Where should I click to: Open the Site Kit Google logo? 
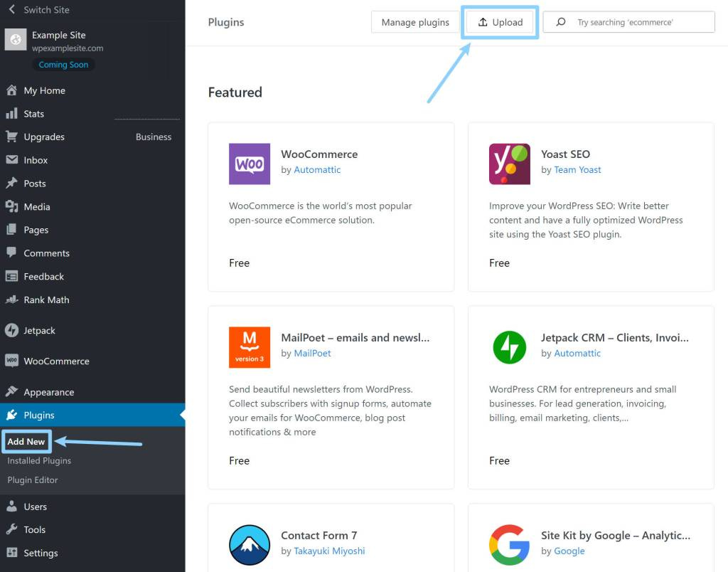coord(509,545)
